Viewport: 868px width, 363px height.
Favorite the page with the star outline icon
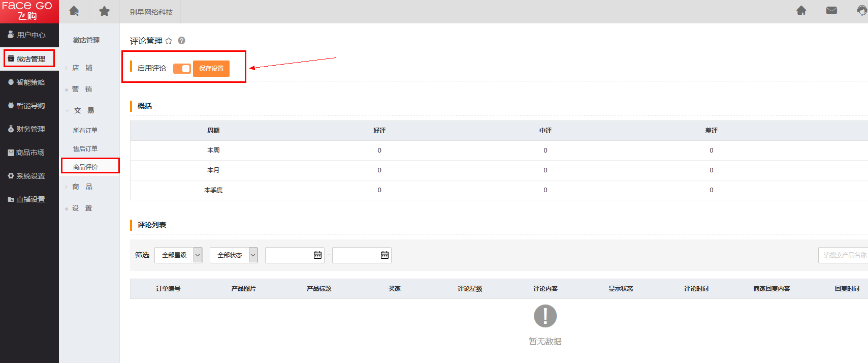pos(169,41)
